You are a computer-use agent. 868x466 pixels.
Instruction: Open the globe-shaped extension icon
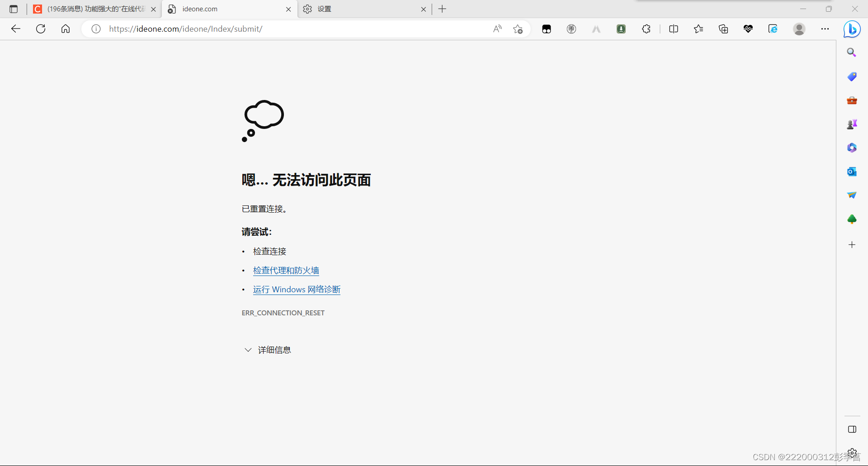pyautogui.click(x=571, y=29)
